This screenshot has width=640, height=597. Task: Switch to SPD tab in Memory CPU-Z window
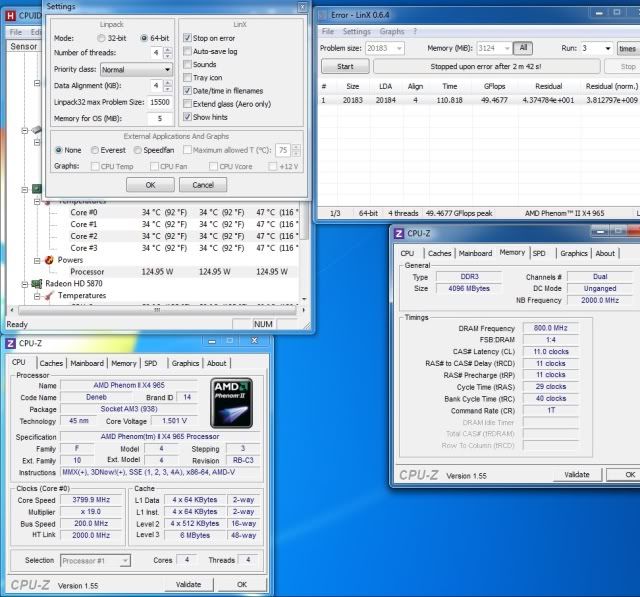539,253
